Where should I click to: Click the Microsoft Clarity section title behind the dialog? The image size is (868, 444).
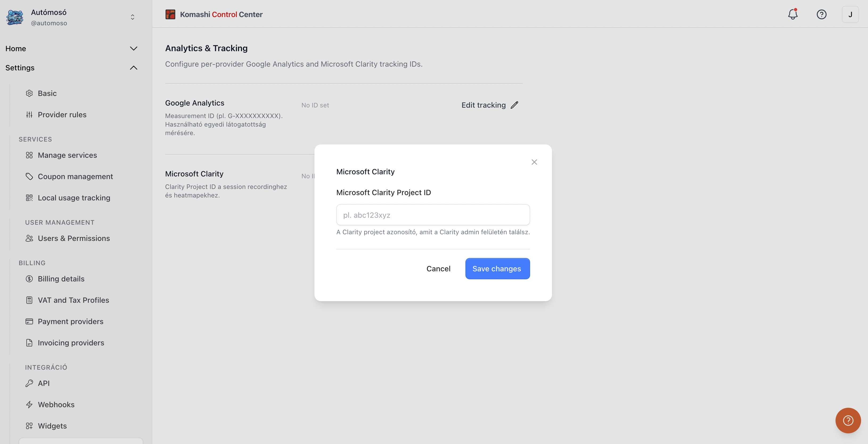[x=194, y=173]
